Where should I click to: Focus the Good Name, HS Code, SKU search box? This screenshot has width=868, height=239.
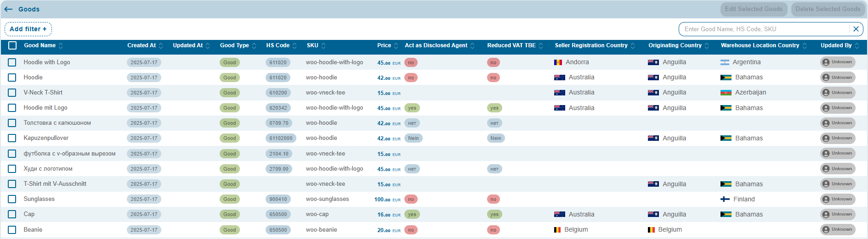click(763, 29)
